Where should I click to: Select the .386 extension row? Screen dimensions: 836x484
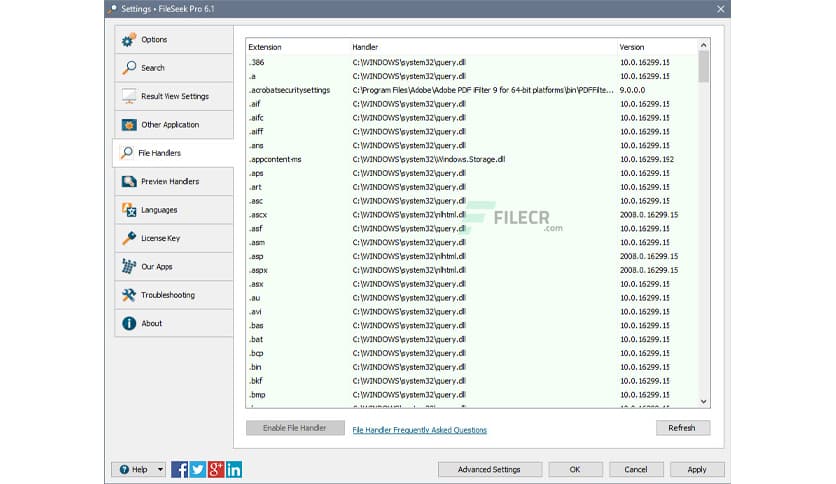click(x=472, y=62)
